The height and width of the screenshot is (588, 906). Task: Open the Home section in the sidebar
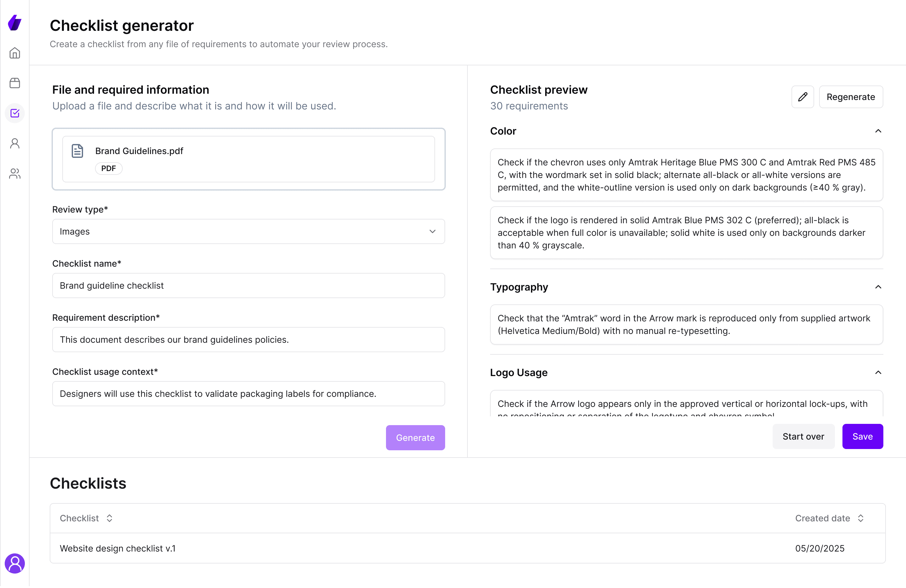click(14, 53)
